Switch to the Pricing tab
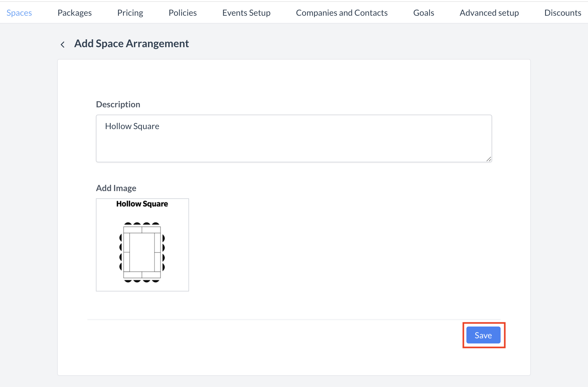This screenshot has width=588, height=387. click(130, 13)
